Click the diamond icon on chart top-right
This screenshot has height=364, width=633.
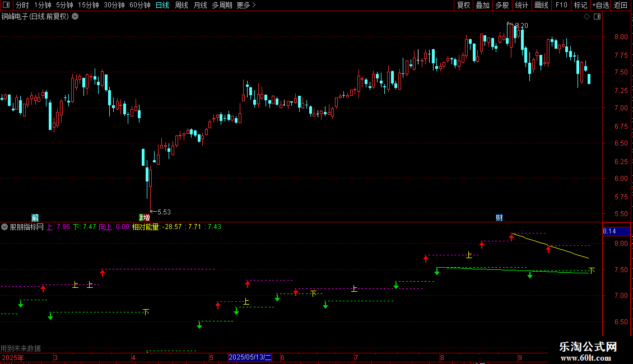587,17
